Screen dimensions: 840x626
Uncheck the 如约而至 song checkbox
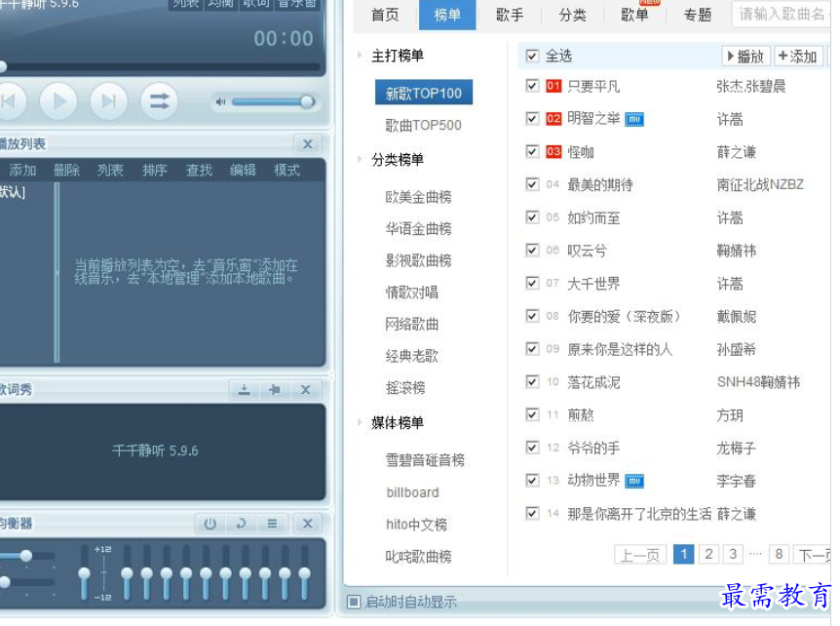(x=532, y=217)
